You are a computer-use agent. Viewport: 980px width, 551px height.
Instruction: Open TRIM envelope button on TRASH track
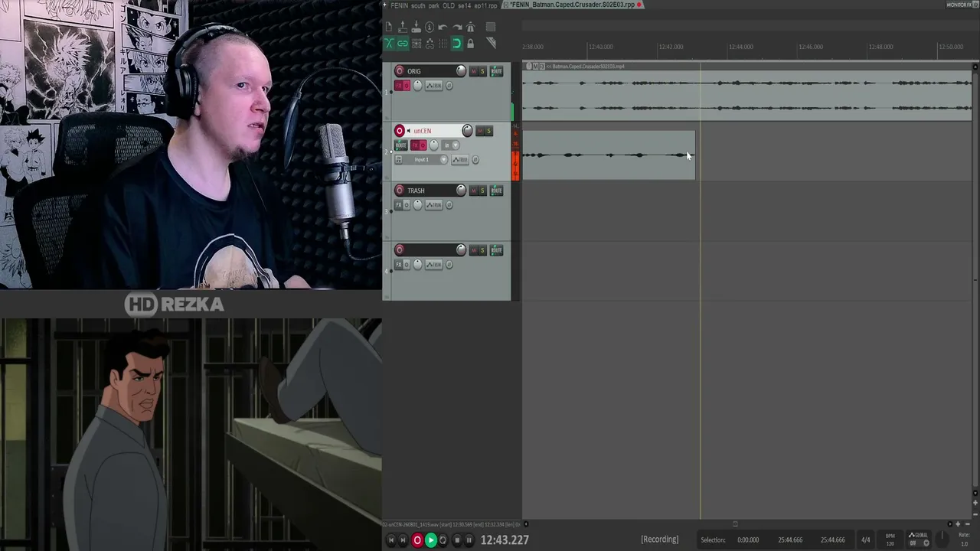click(x=435, y=204)
